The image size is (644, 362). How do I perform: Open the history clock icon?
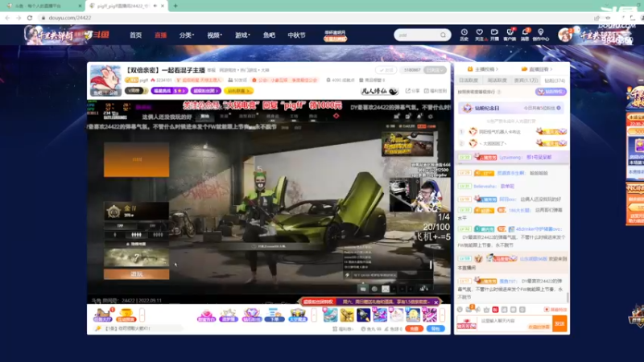point(464,35)
